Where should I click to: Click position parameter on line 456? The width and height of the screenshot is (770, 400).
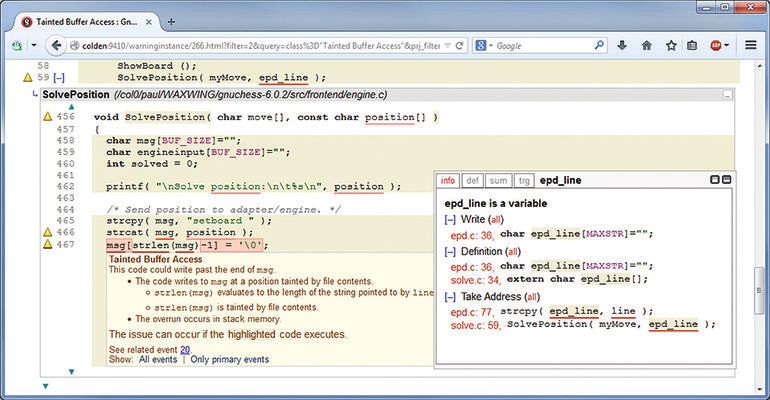coord(390,117)
